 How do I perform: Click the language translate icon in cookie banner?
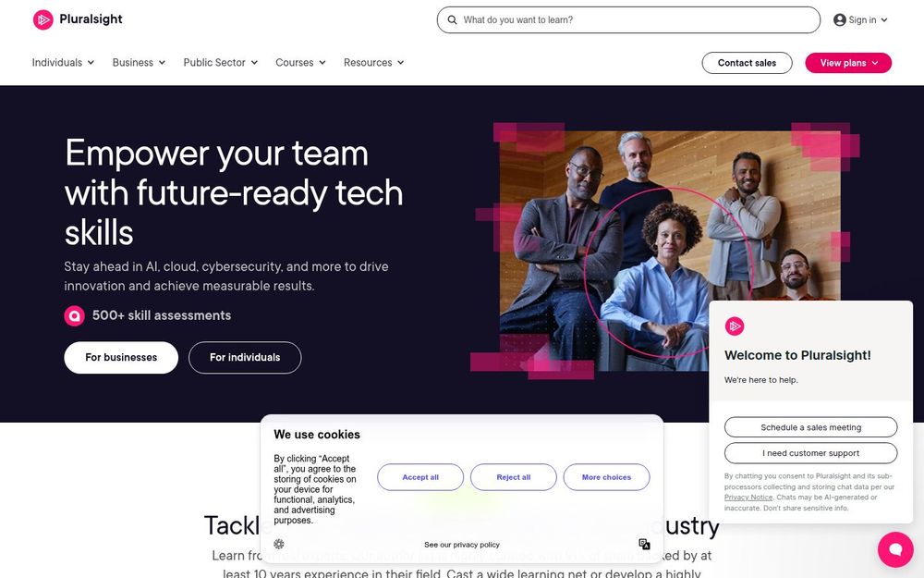click(644, 544)
